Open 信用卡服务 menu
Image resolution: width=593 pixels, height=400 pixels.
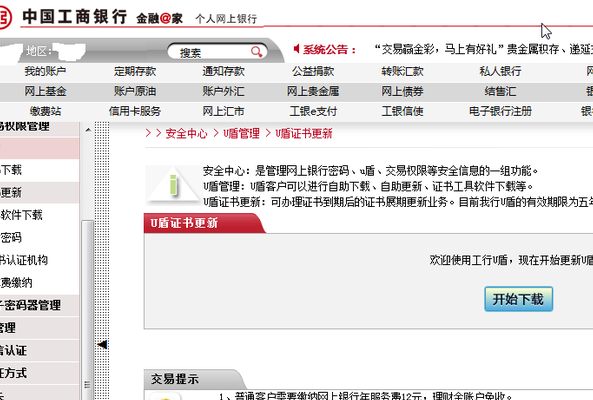[135, 111]
